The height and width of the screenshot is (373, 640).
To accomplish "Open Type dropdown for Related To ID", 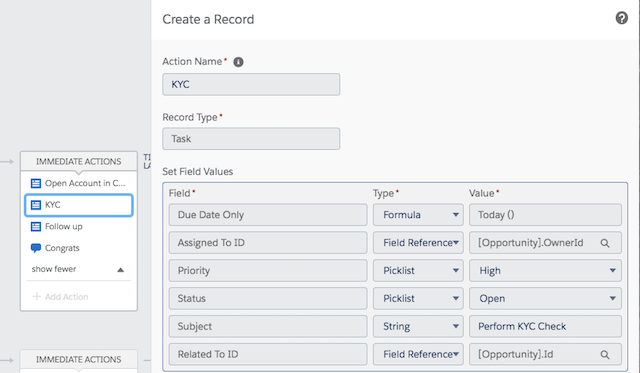I will 418,354.
